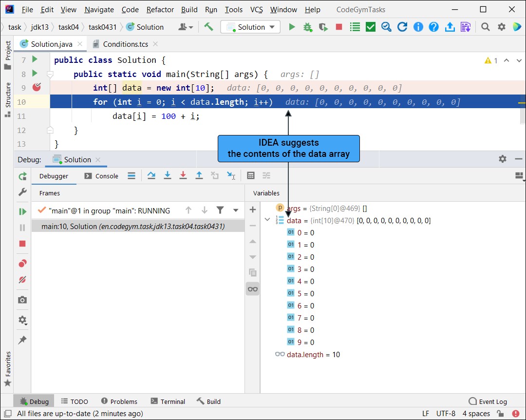This screenshot has height=420, width=526.
Task: Build project with the green hammer icon
Action: [208, 26]
